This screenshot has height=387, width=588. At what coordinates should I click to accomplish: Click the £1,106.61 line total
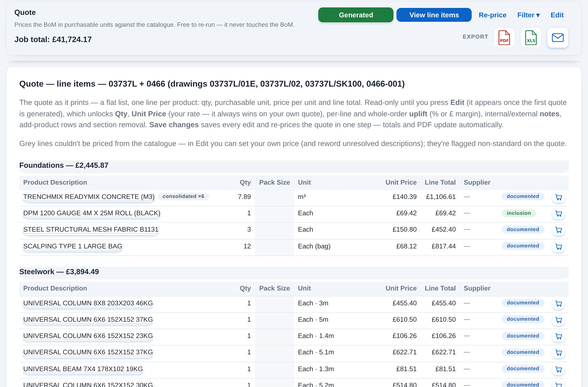[x=441, y=197]
